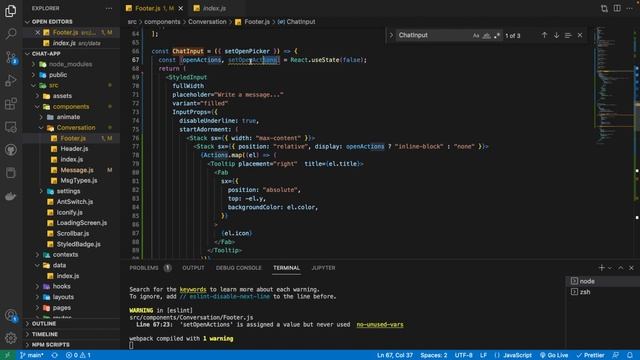Switch to the Output tab
This screenshot has width=640, height=360.
point(193,268)
